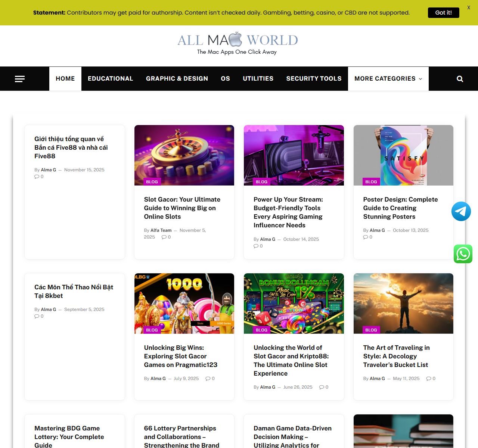Open Alfa Team author link
The height and width of the screenshot is (448, 478).
(161, 230)
